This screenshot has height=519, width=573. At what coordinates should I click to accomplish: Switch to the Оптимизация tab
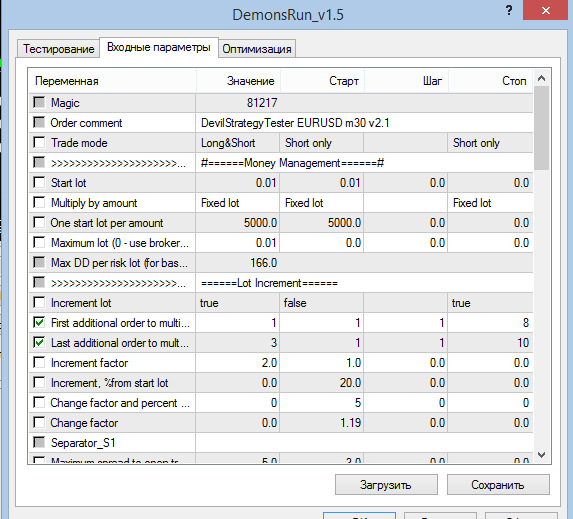click(257, 49)
